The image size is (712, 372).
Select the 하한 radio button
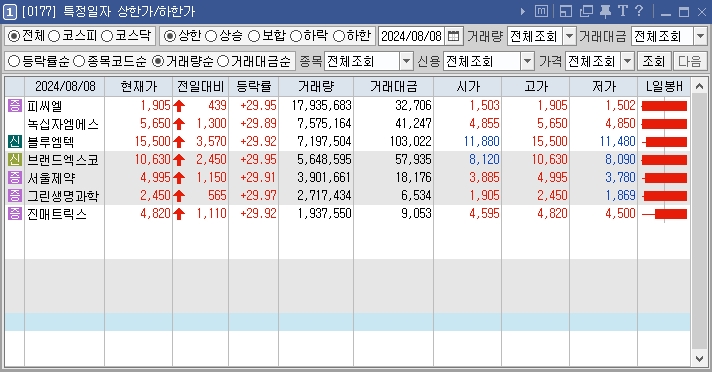(x=339, y=36)
